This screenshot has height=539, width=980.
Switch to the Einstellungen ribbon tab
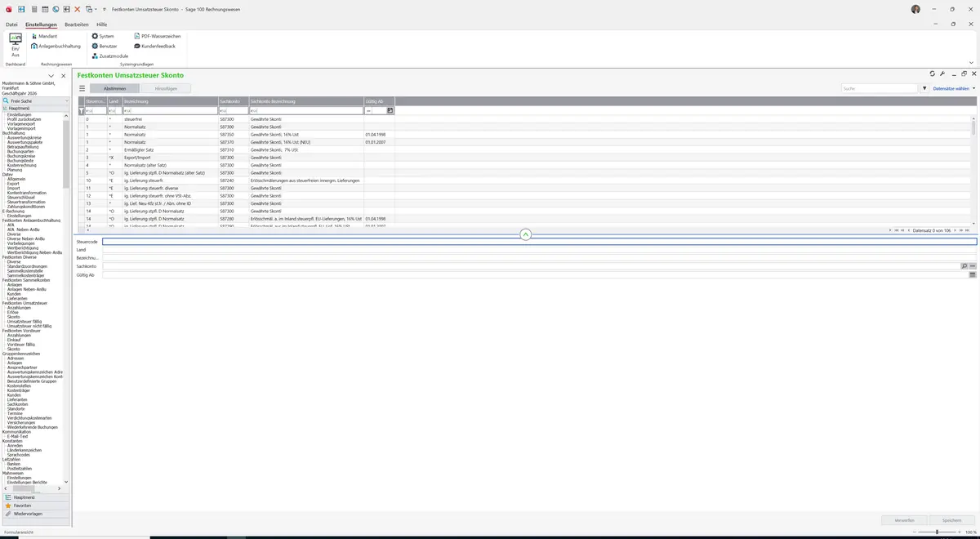coord(41,24)
